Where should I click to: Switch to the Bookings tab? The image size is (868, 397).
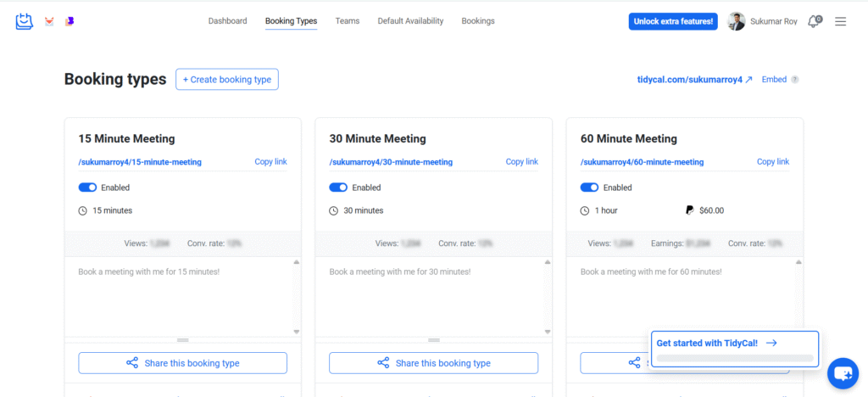pos(478,21)
